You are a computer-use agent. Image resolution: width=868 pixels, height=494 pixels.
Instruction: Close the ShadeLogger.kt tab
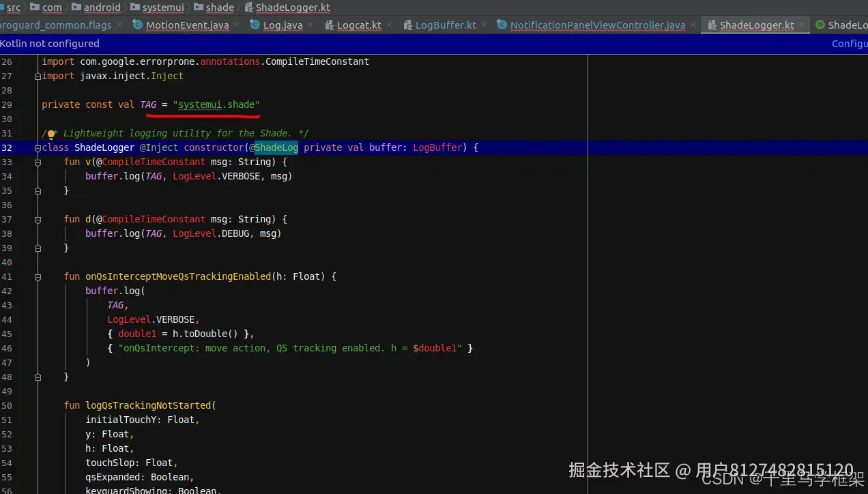[x=802, y=25]
